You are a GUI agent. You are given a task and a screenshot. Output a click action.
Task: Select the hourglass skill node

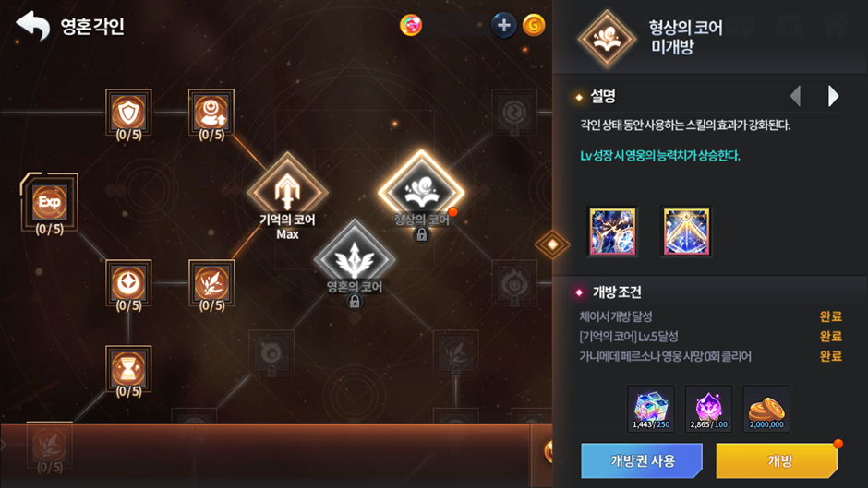click(128, 369)
